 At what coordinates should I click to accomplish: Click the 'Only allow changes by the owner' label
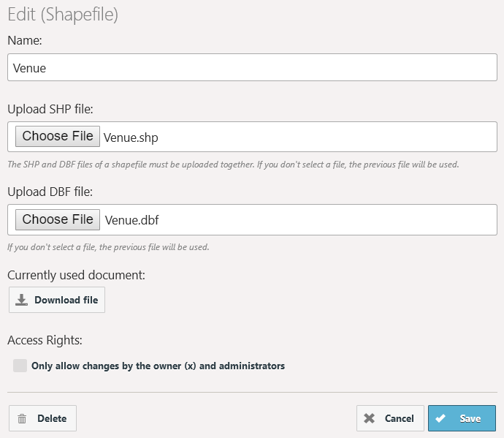(158, 366)
